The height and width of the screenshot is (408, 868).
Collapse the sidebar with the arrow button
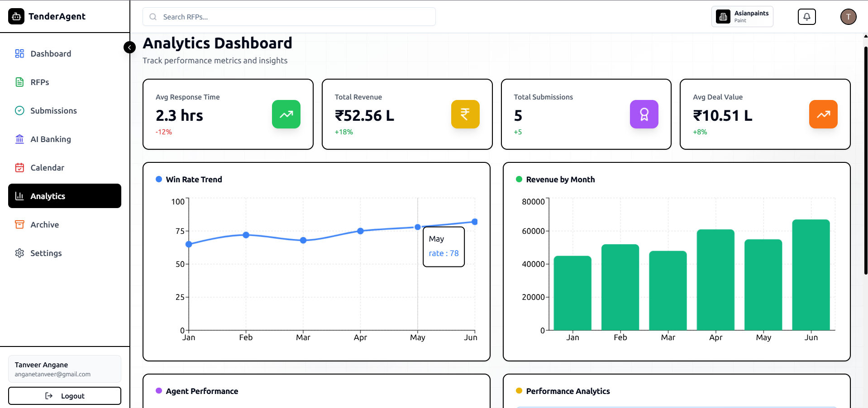pos(129,47)
